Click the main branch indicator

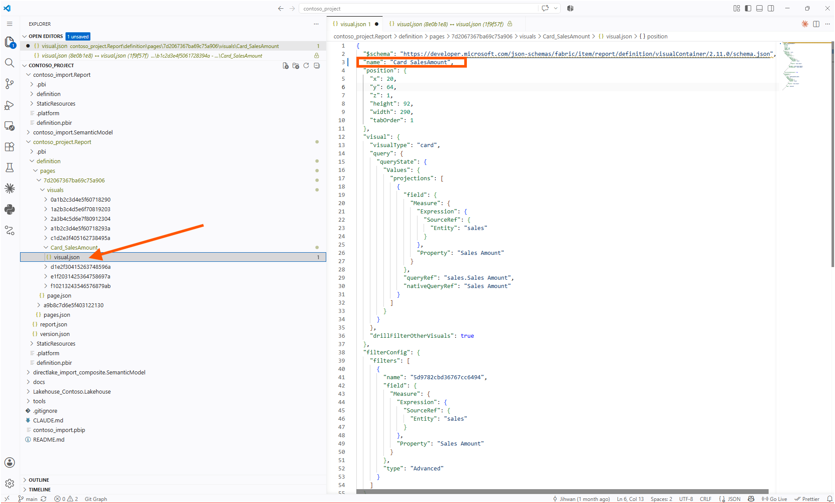28,499
